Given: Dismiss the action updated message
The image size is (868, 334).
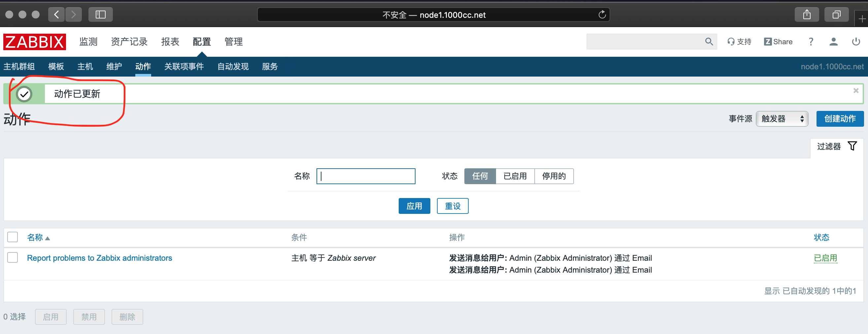Looking at the screenshot, I should [x=855, y=91].
